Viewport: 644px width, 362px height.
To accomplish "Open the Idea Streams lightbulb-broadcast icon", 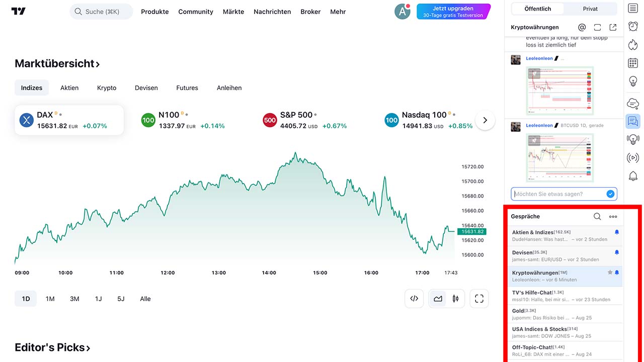I will click(633, 139).
